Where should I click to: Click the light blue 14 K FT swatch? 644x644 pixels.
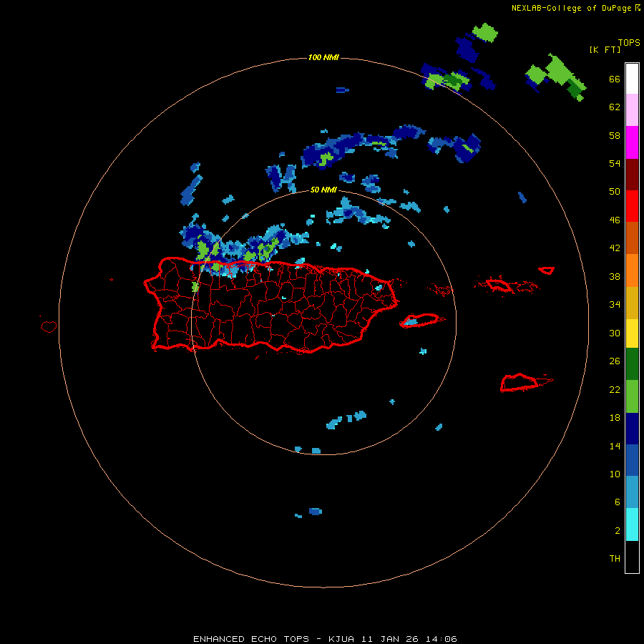click(632, 492)
